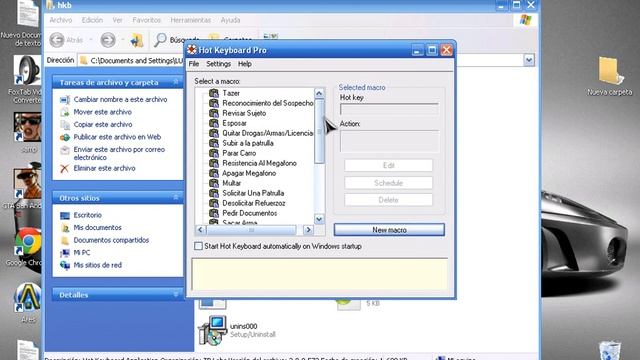Click the Mis sitios de red icon
Viewport: 640px width, 360px height.
(64, 265)
